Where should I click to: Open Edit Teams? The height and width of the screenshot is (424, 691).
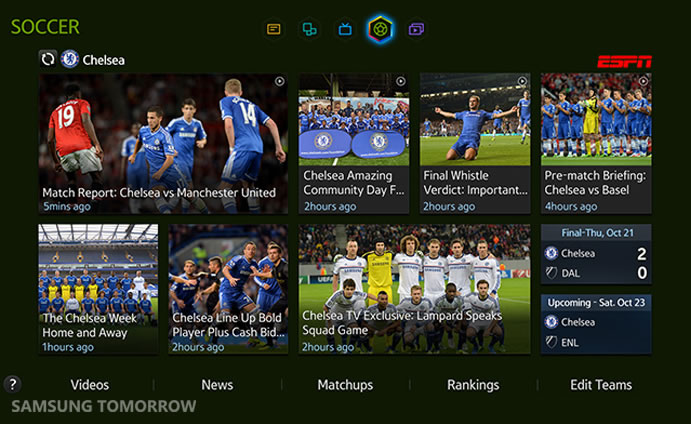point(601,385)
